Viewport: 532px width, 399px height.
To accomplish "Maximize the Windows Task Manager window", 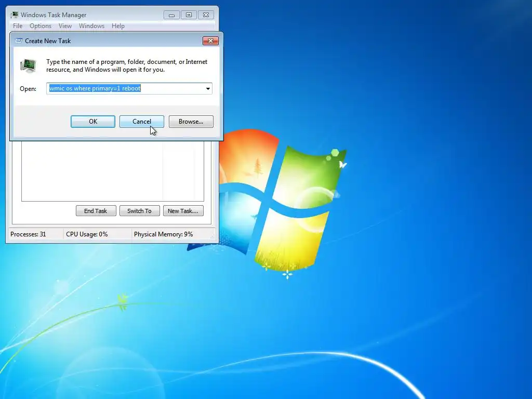I will point(189,15).
